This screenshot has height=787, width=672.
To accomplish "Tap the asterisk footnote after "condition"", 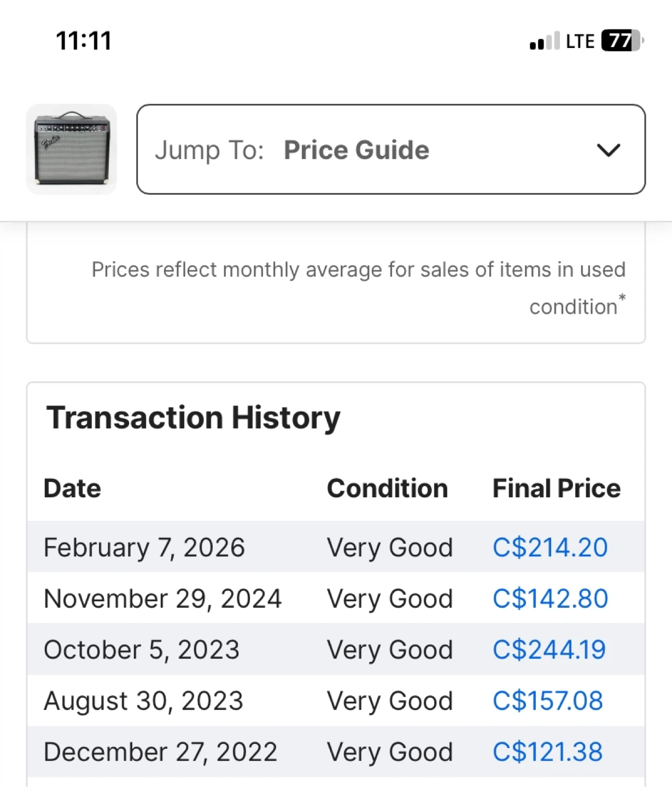I will pos(622,298).
